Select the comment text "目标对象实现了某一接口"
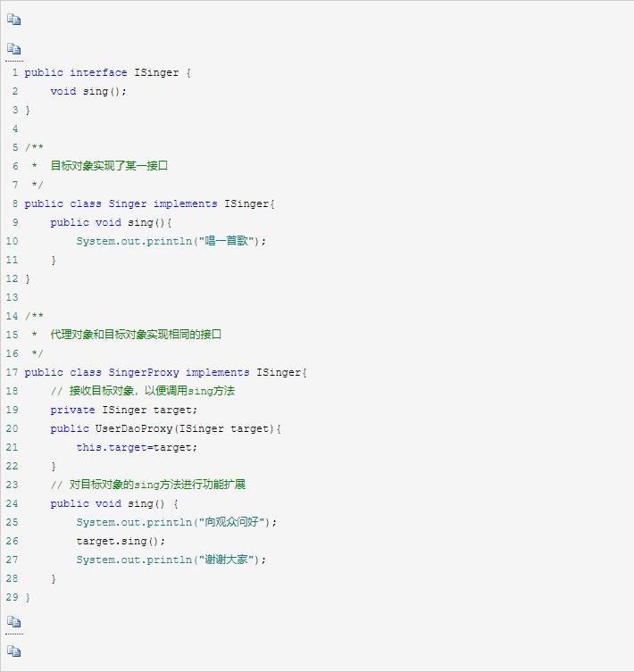The height and width of the screenshot is (672, 634). (x=109, y=166)
